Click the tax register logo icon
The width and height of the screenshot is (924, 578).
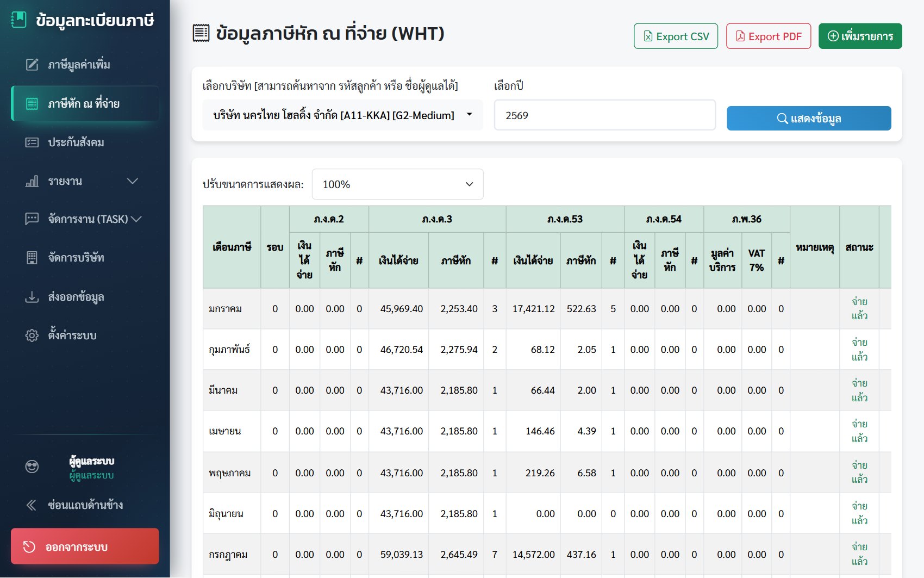tap(18, 20)
